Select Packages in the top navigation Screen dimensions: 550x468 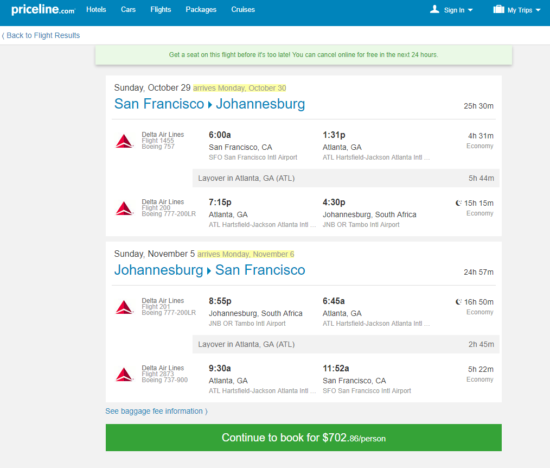click(x=201, y=9)
